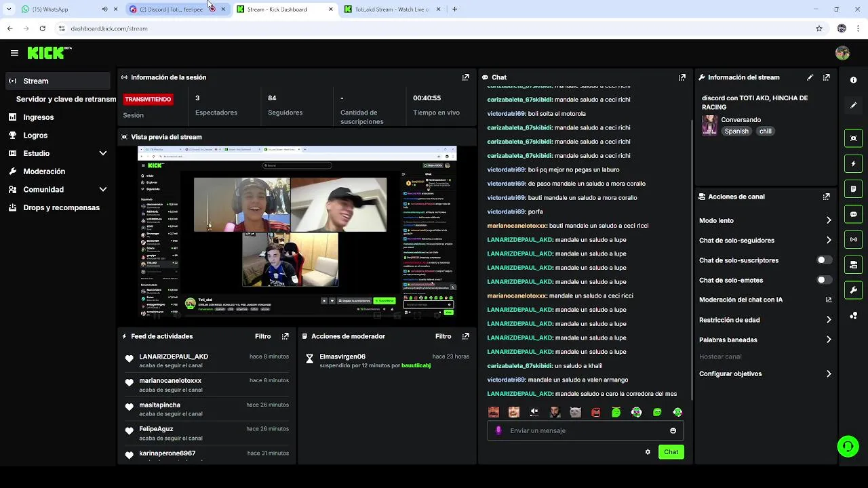868x488 pixels.
Task: Pop out the Feed de actividades panel
Action: click(285, 336)
